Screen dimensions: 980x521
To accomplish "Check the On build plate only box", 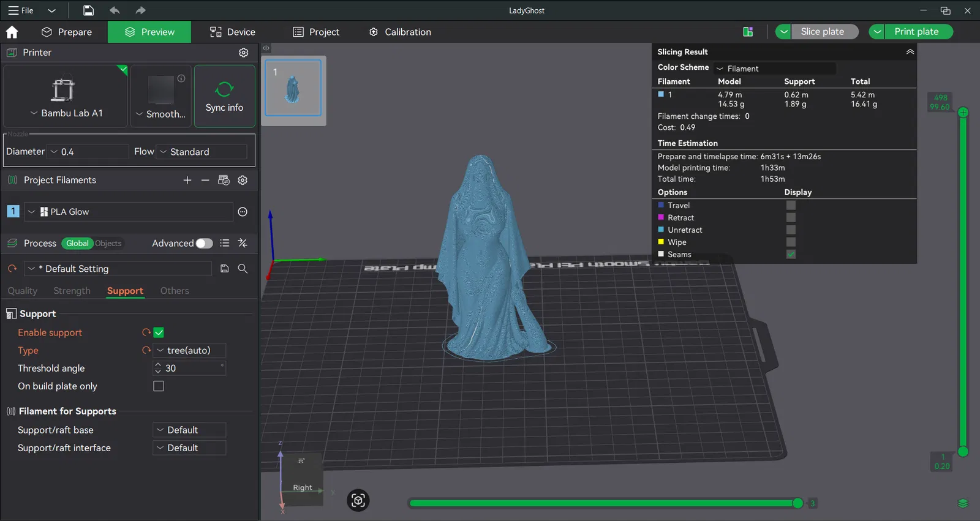I will tap(159, 386).
